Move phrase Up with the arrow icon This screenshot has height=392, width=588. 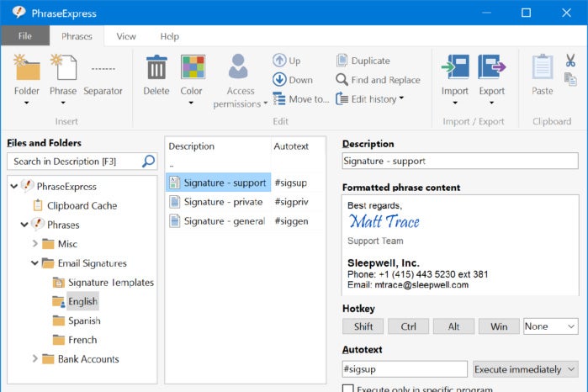tap(279, 60)
